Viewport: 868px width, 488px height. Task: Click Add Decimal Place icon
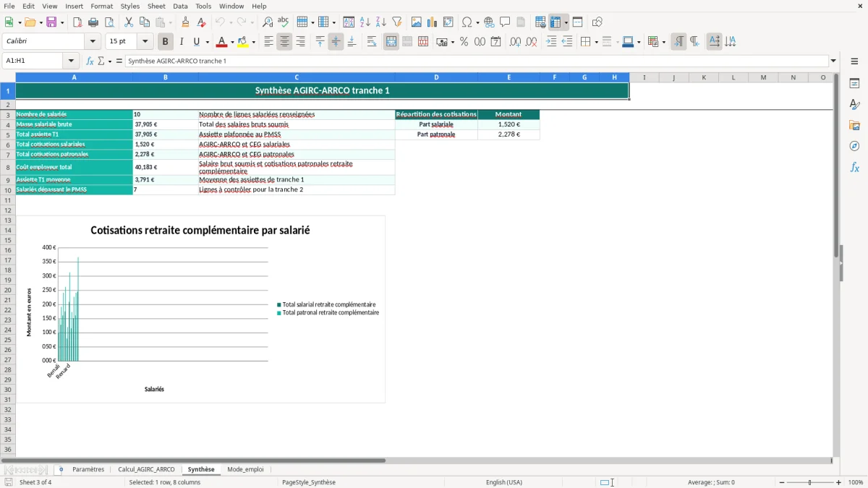tap(516, 42)
